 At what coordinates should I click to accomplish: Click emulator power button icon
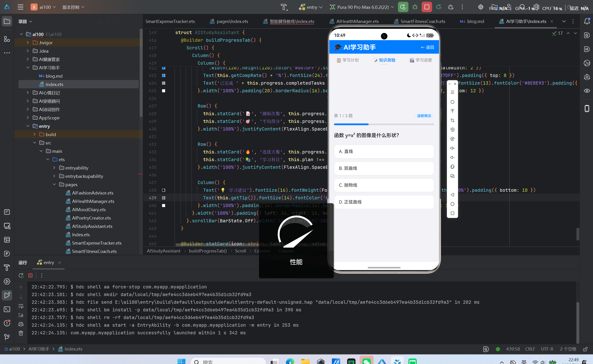(452, 102)
